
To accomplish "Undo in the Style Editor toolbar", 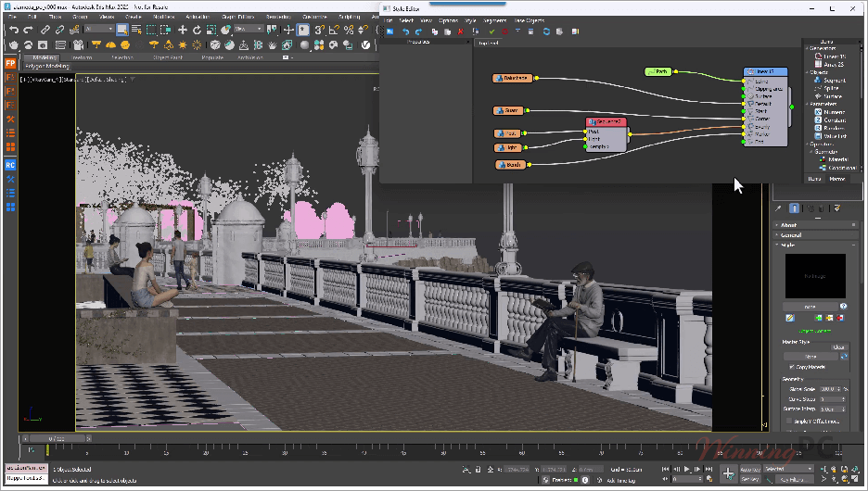I will (x=405, y=31).
